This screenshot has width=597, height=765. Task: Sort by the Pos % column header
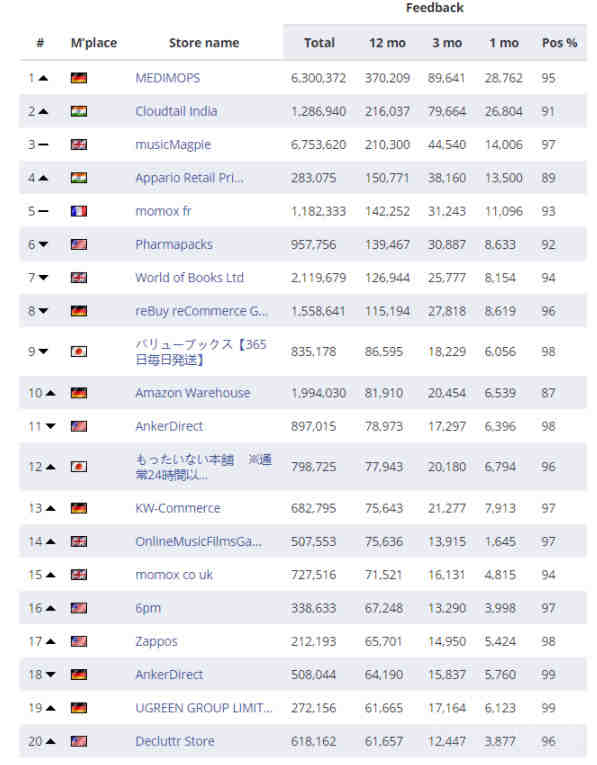coord(559,43)
